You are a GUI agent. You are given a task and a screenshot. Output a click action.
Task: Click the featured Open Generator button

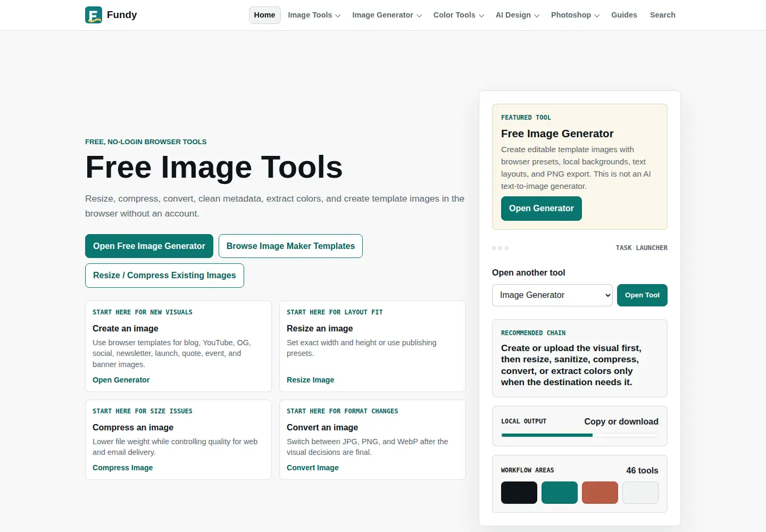click(x=541, y=209)
